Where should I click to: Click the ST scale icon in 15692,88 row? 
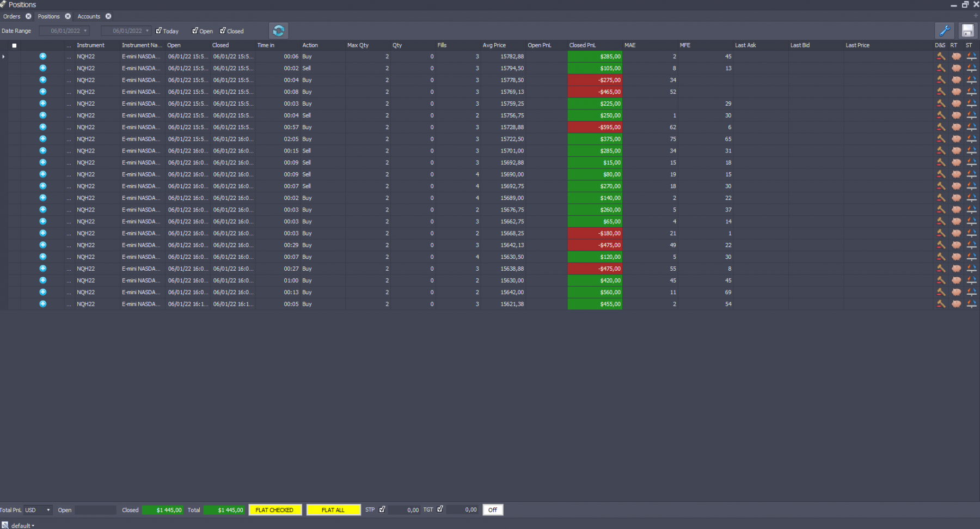pos(971,162)
